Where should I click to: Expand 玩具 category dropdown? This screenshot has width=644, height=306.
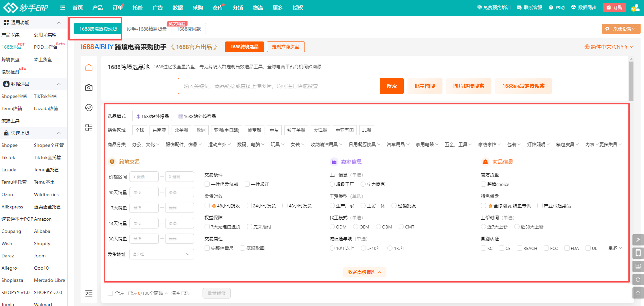pyautogui.click(x=278, y=144)
